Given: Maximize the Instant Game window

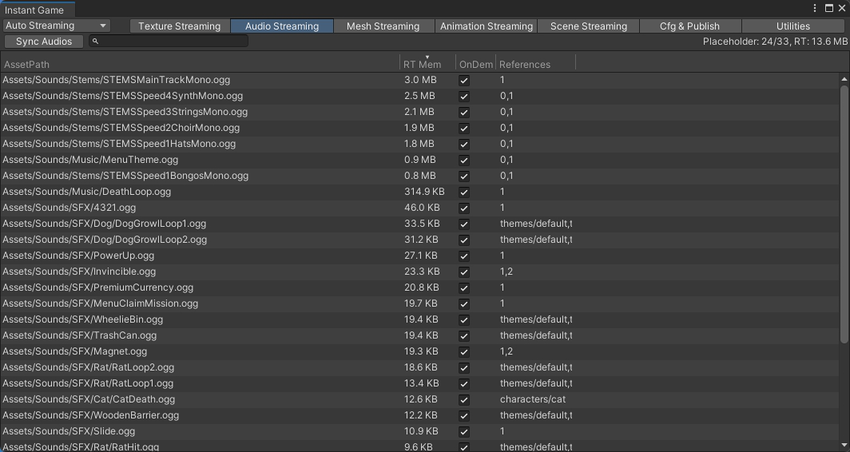Looking at the screenshot, I should tap(829, 9).
